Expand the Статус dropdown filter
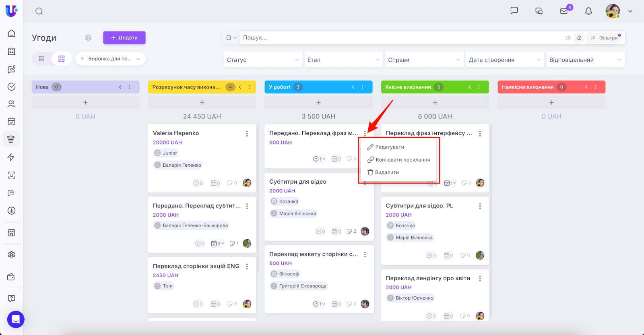 click(x=263, y=60)
